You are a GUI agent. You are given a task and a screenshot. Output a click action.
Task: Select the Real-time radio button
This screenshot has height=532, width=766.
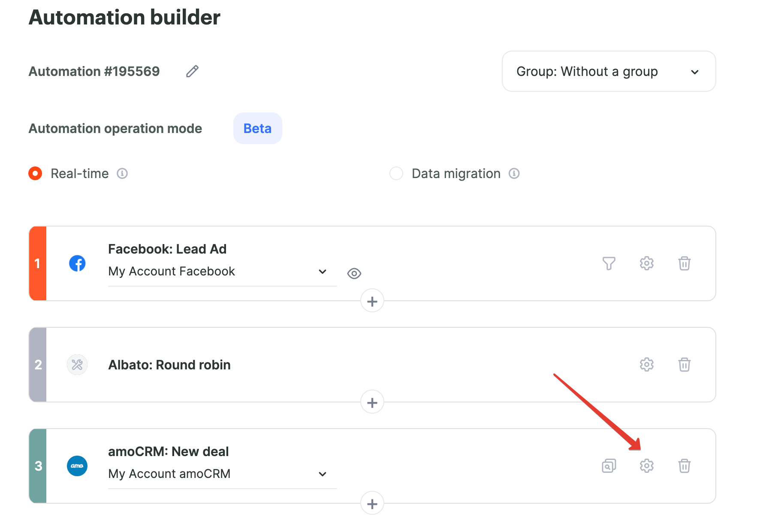[35, 173]
